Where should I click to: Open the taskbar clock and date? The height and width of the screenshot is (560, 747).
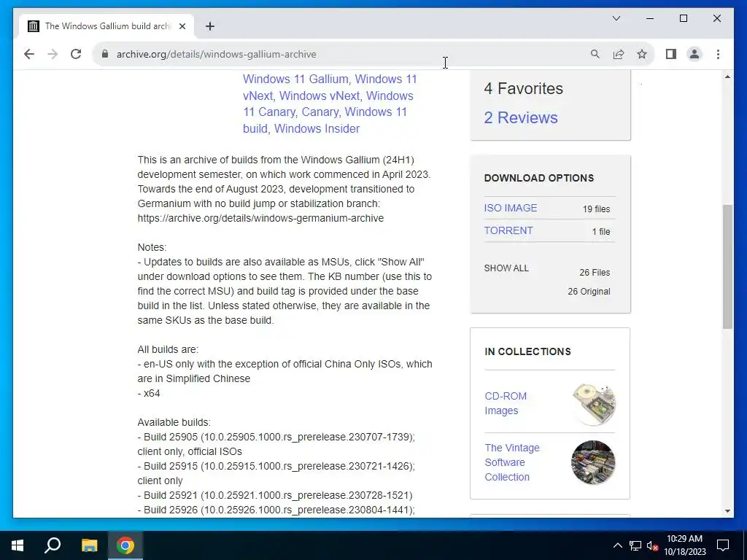[684, 545]
